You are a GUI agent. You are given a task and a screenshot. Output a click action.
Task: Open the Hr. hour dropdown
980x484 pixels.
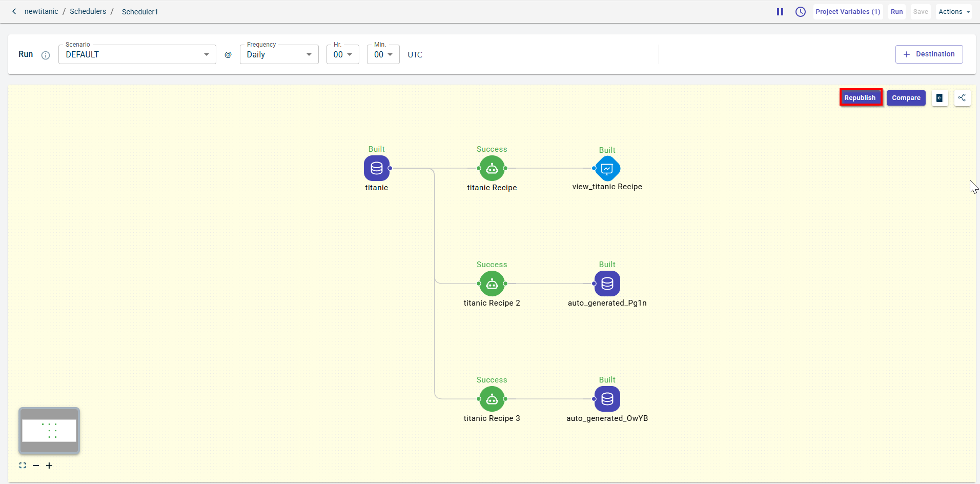(342, 55)
